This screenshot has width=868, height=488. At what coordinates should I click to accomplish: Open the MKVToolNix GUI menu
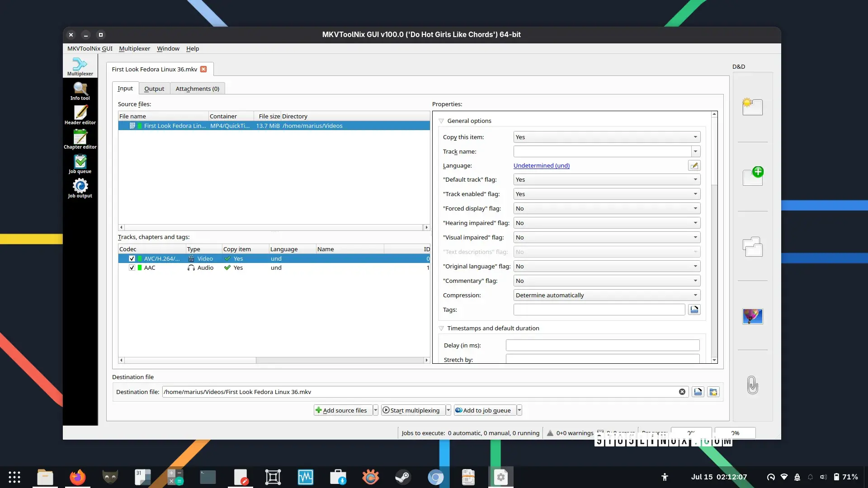[90, 49]
